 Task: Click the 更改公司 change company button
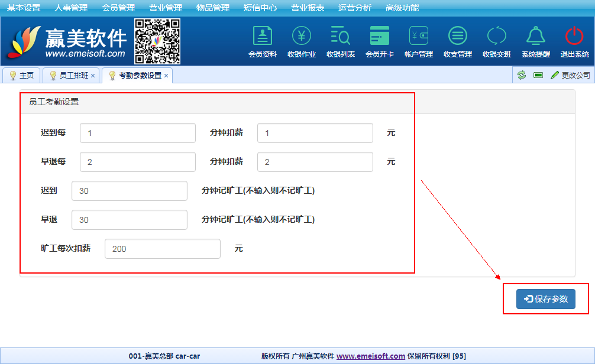coord(571,75)
